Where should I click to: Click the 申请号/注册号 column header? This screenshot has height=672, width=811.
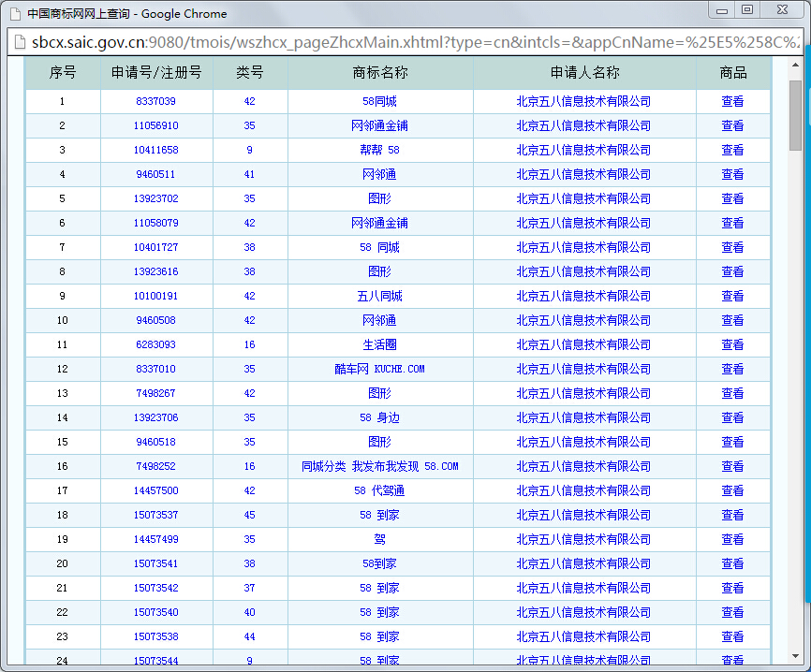coord(156,72)
